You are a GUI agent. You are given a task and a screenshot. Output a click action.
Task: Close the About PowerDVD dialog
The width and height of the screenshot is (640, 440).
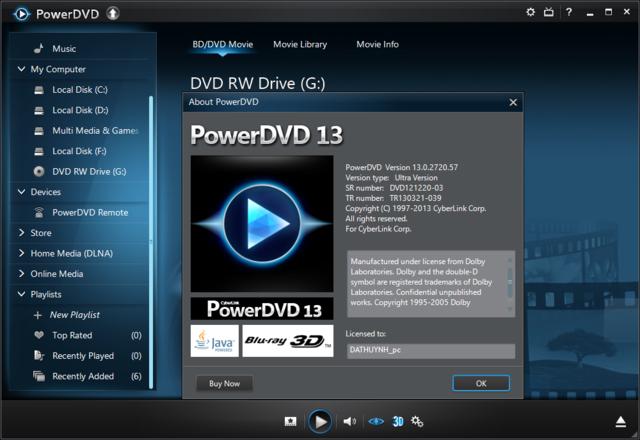[513, 102]
